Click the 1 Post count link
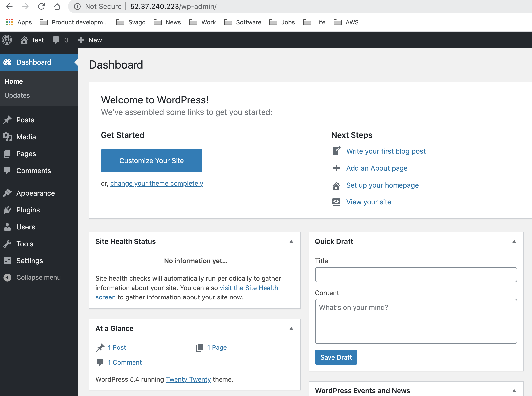The image size is (532, 396). click(x=117, y=347)
